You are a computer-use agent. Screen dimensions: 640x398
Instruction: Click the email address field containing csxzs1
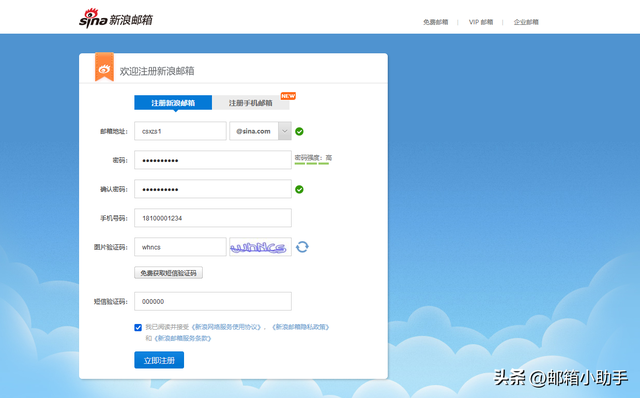(x=180, y=131)
